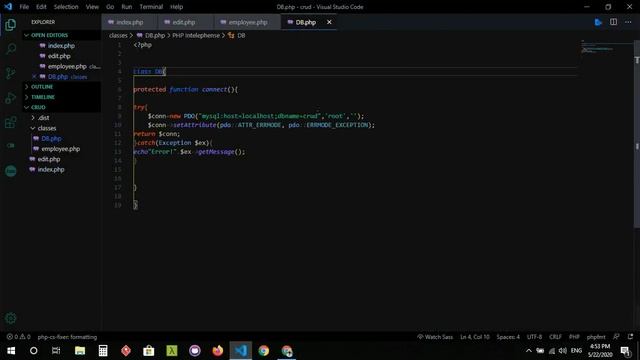Open the Microsoft Store taskbar icon
The height and width of the screenshot is (360, 640).
149,351
